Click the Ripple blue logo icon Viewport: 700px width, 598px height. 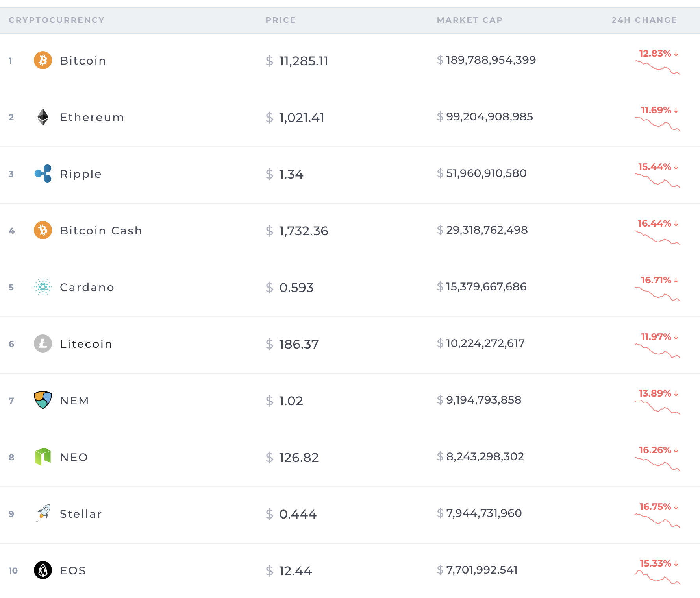pyautogui.click(x=43, y=173)
